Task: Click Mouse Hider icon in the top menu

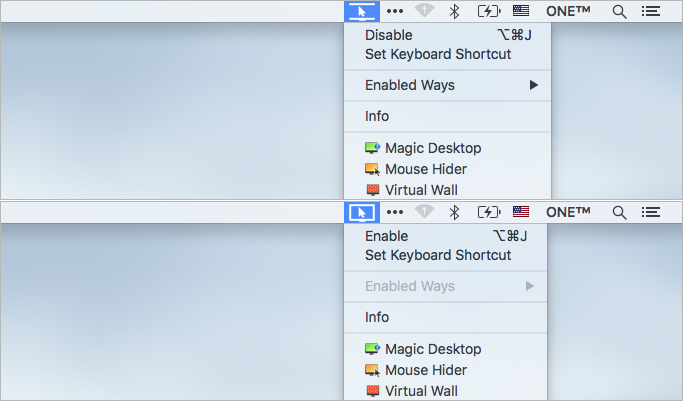Action: 372,169
